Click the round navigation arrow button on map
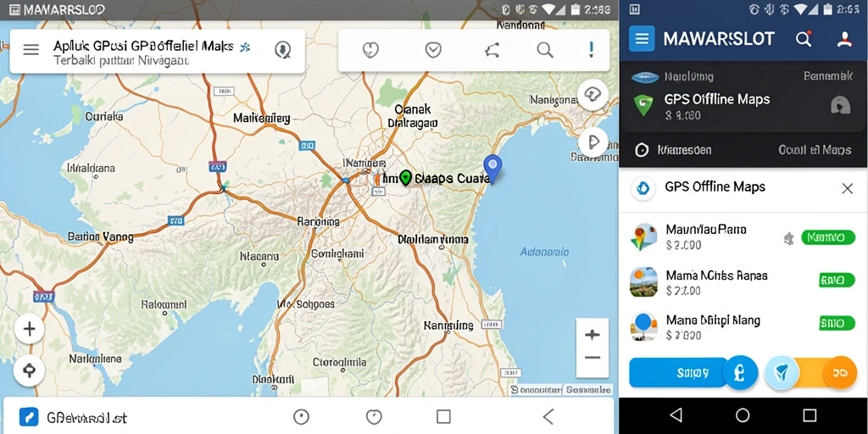 point(593,142)
